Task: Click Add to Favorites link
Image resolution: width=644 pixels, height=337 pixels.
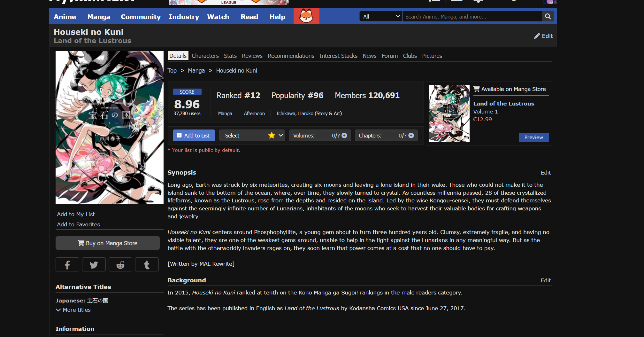Action: [78, 224]
